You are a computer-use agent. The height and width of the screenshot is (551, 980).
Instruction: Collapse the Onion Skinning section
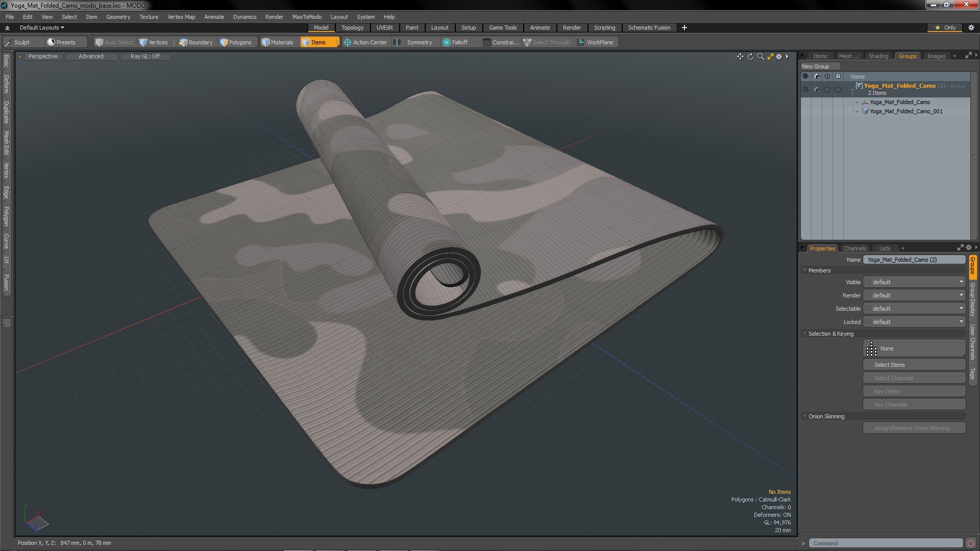tap(805, 416)
